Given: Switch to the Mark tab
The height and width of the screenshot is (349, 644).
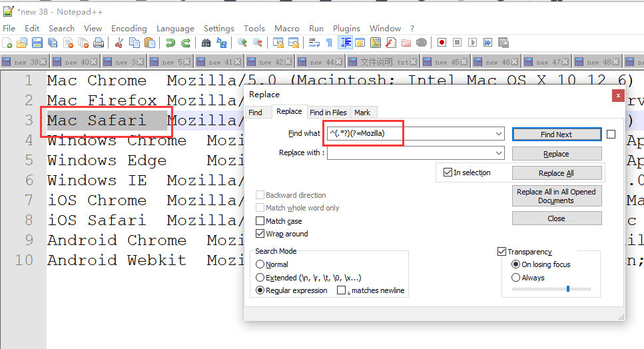Looking at the screenshot, I should (x=362, y=113).
